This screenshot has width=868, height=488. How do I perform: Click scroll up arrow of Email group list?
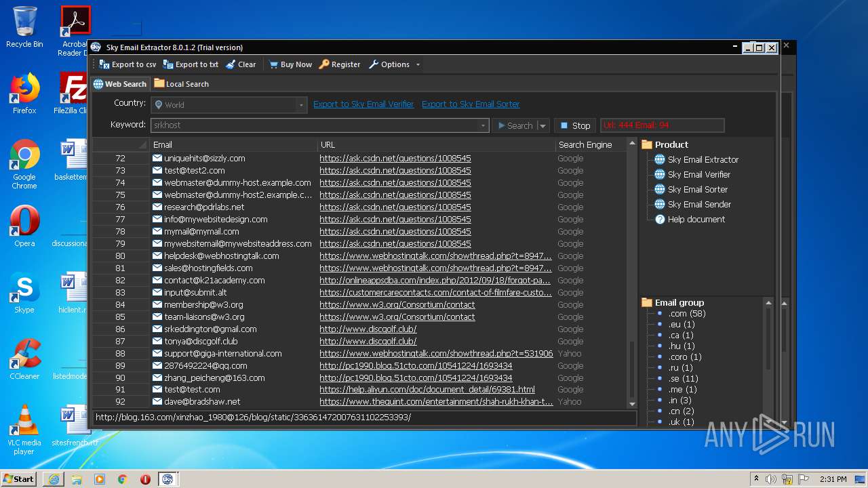[x=768, y=302]
